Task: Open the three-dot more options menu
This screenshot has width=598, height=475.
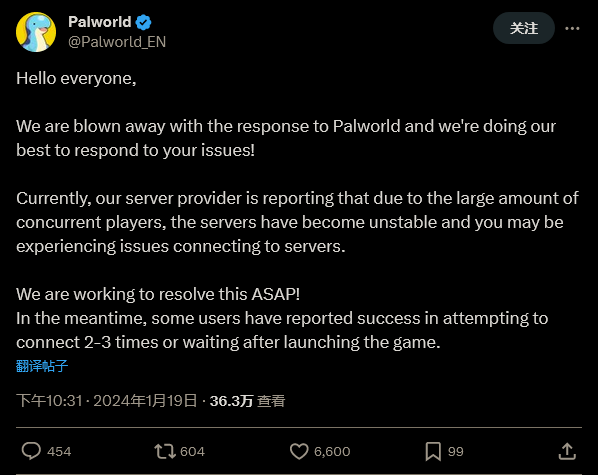Action: (572, 28)
